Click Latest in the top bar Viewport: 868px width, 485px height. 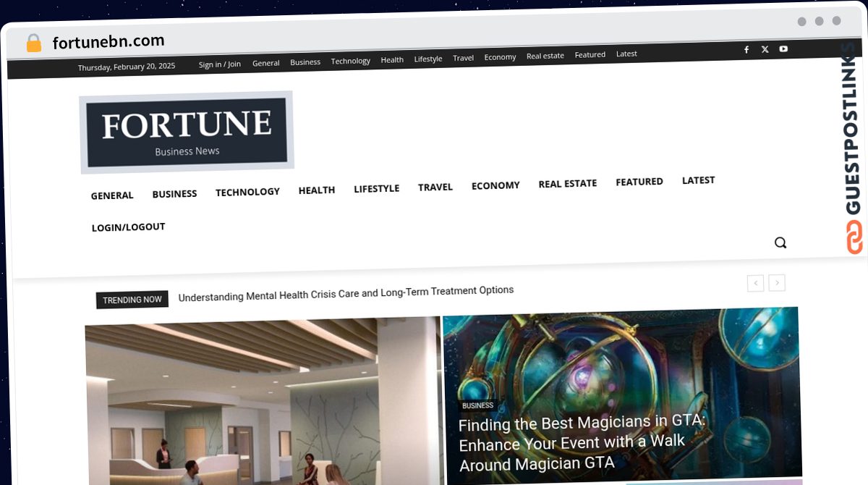[x=626, y=54]
